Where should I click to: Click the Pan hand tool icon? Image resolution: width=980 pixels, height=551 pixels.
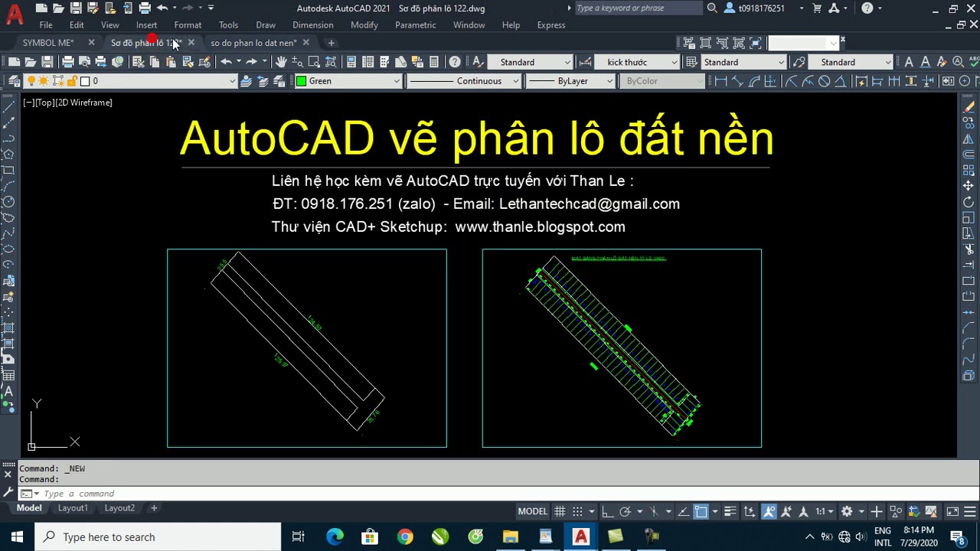(x=281, y=62)
